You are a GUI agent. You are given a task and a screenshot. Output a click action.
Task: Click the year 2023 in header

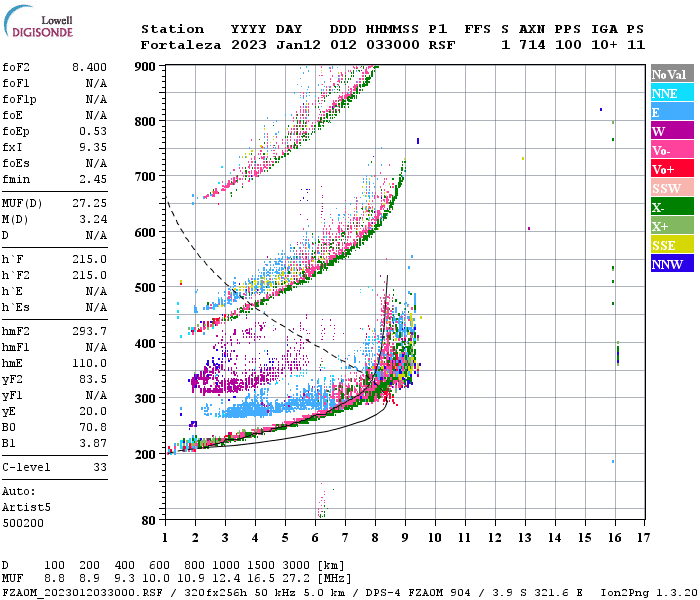point(249,45)
